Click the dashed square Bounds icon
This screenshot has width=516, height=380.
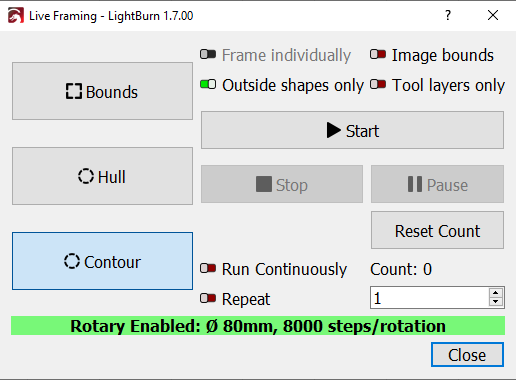point(73,91)
